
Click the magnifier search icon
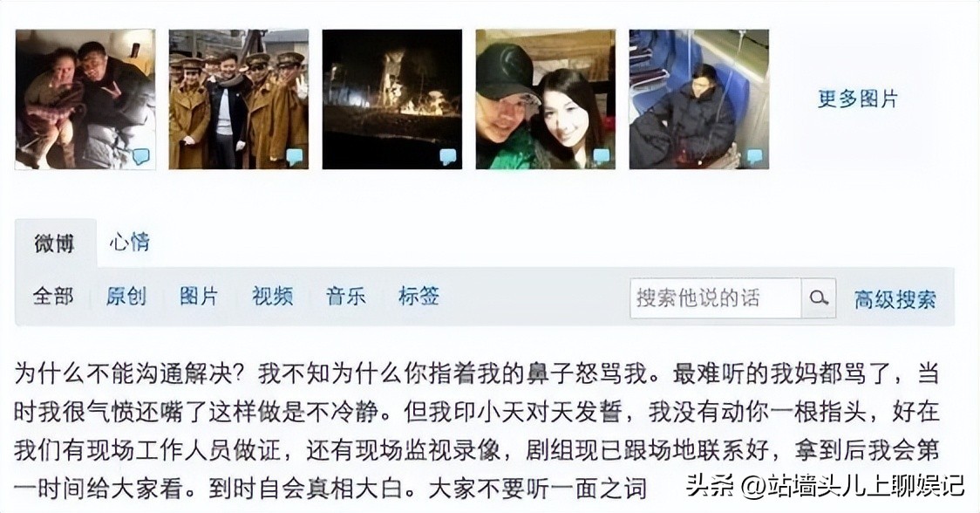(819, 298)
